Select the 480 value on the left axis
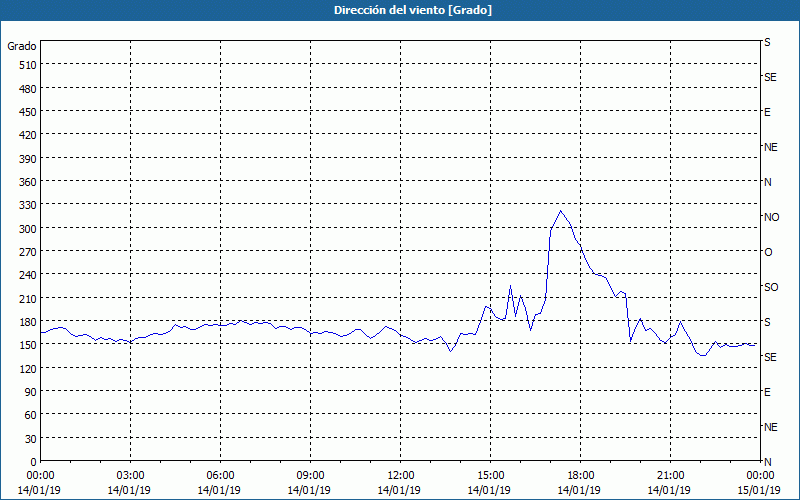The width and height of the screenshot is (800, 500). pyautogui.click(x=28, y=89)
